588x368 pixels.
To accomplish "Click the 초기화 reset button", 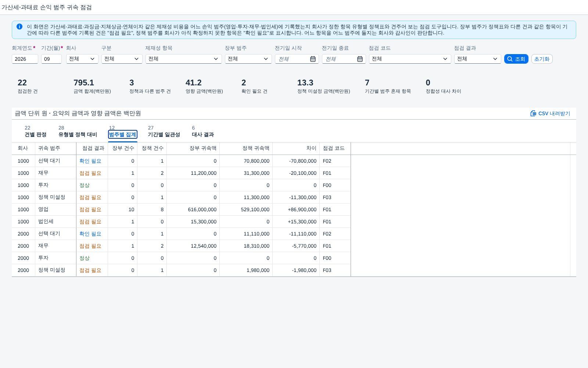I will pos(542,59).
